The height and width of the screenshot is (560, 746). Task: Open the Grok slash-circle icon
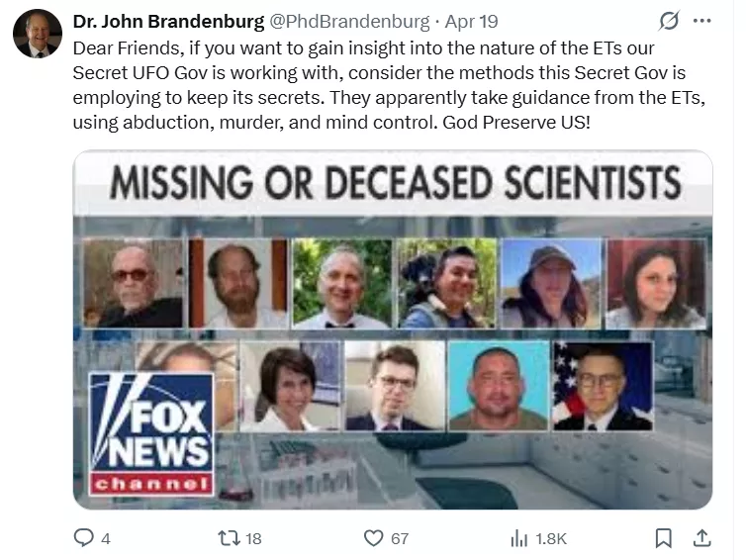point(669,21)
